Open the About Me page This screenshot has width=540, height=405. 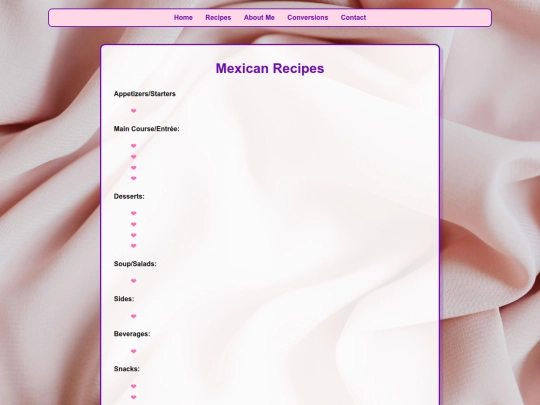pyautogui.click(x=259, y=18)
